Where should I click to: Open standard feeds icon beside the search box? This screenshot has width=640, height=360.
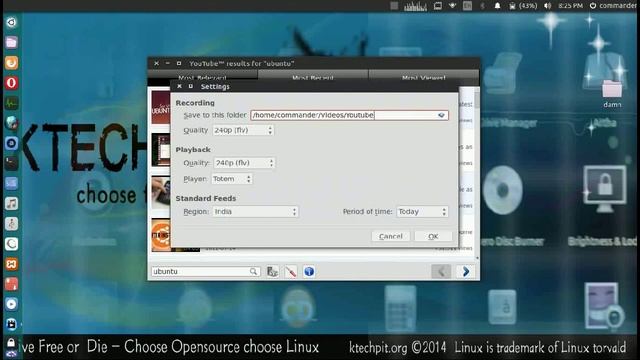tap(272, 271)
